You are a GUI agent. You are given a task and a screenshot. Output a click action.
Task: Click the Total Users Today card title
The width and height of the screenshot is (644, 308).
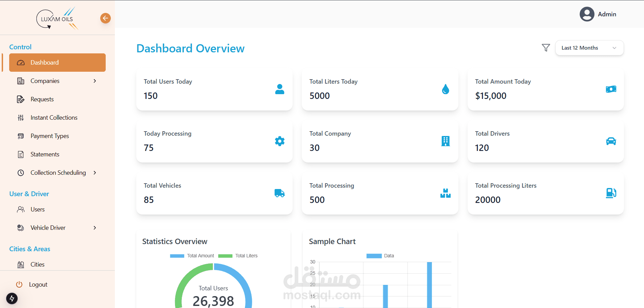[168, 82]
